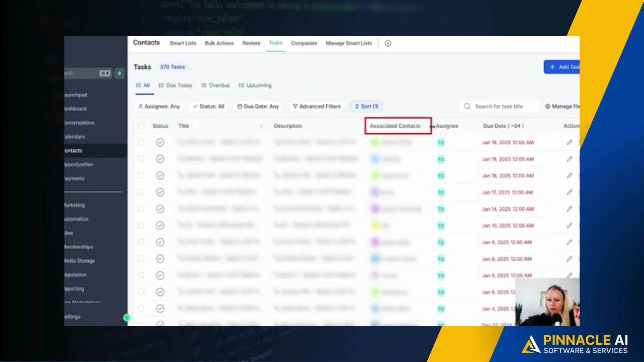Open the Due Date: Any filter dropdown
Image resolution: width=644 pixels, height=362 pixels.
pos(258,106)
